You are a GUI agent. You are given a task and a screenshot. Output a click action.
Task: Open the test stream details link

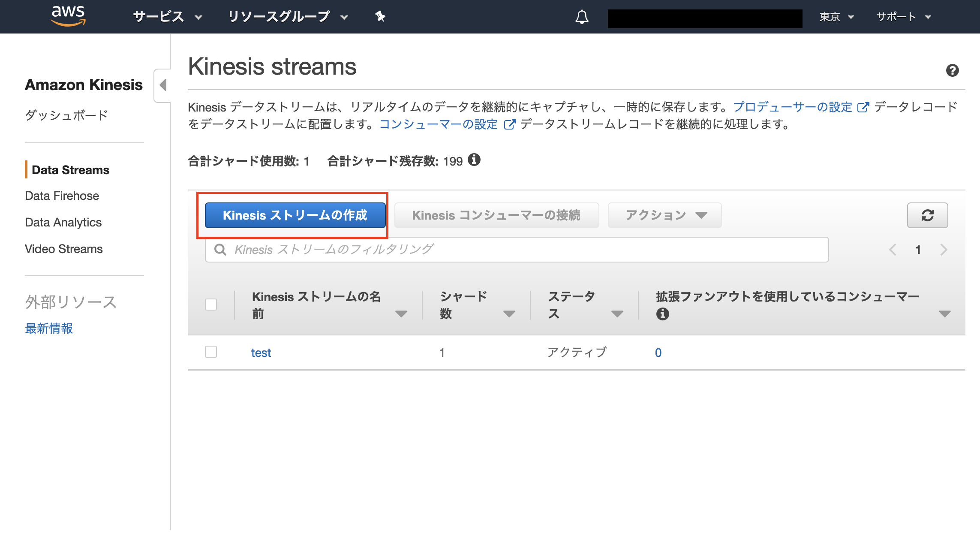click(261, 352)
